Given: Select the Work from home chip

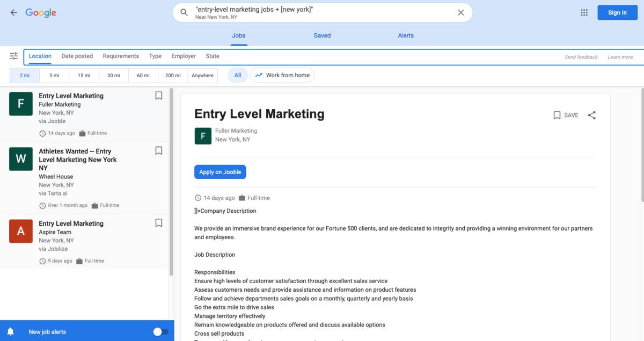Looking at the screenshot, I should point(282,75).
